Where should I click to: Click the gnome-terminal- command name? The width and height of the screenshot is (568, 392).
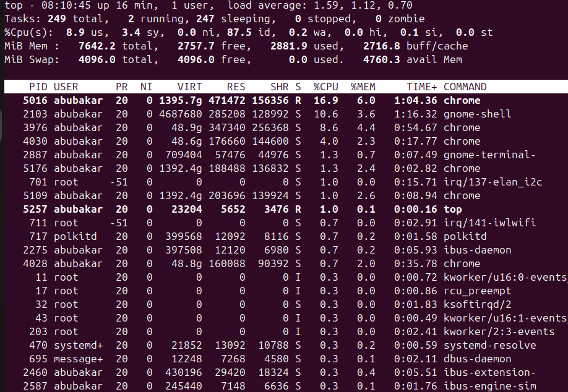[x=489, y=155]
